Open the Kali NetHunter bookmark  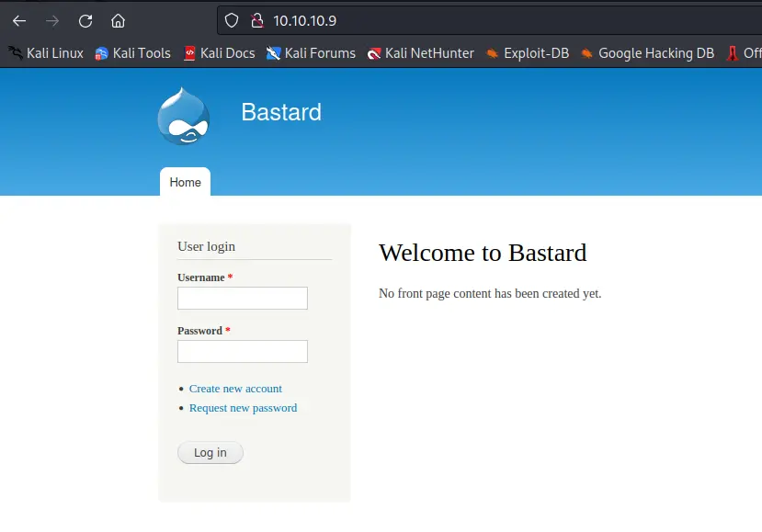[421, 53]
